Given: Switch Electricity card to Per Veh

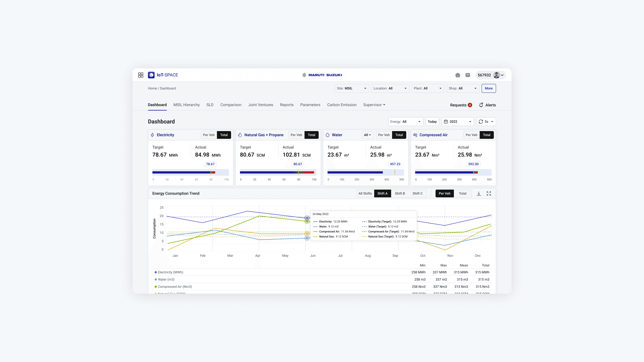Looking at the screenshot, I should (x=208, y=135).
